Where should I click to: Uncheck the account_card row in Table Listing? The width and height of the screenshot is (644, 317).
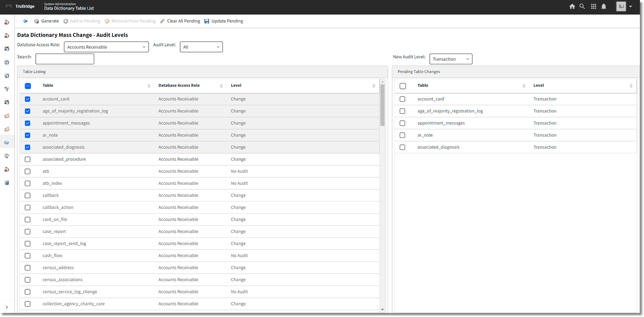[28, 99]
